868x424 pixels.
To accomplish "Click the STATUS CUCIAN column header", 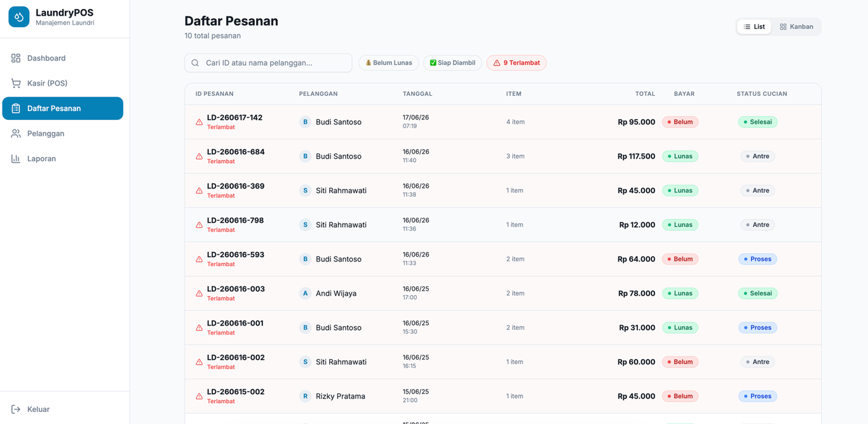I will tap(762, 94).
